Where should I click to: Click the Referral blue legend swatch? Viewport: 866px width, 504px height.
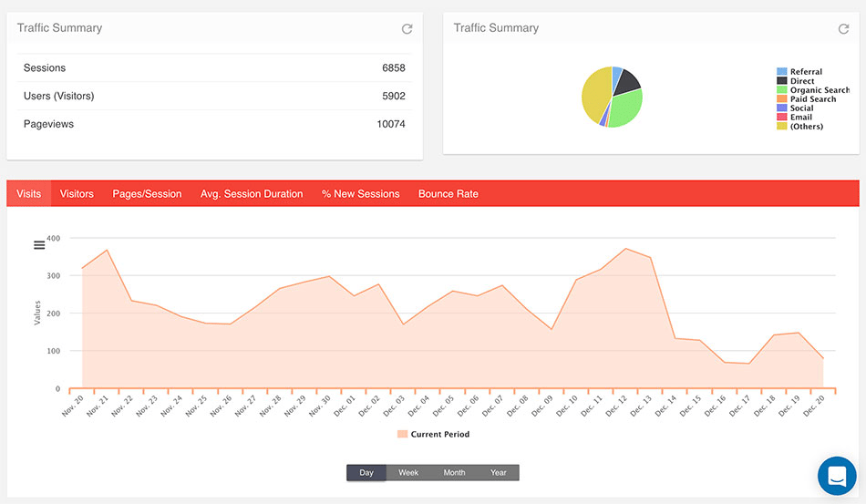781,72
